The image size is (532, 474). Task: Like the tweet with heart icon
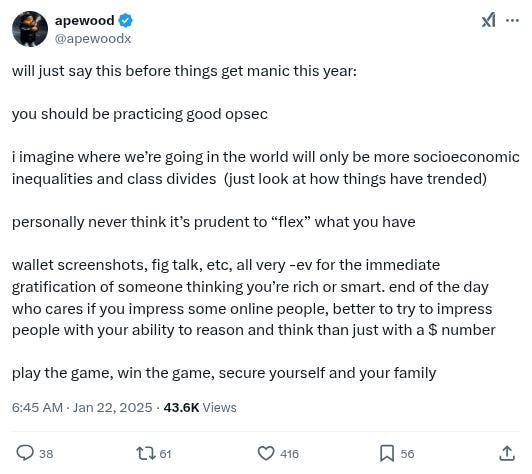pyautogui.click(x=266, y=453)
